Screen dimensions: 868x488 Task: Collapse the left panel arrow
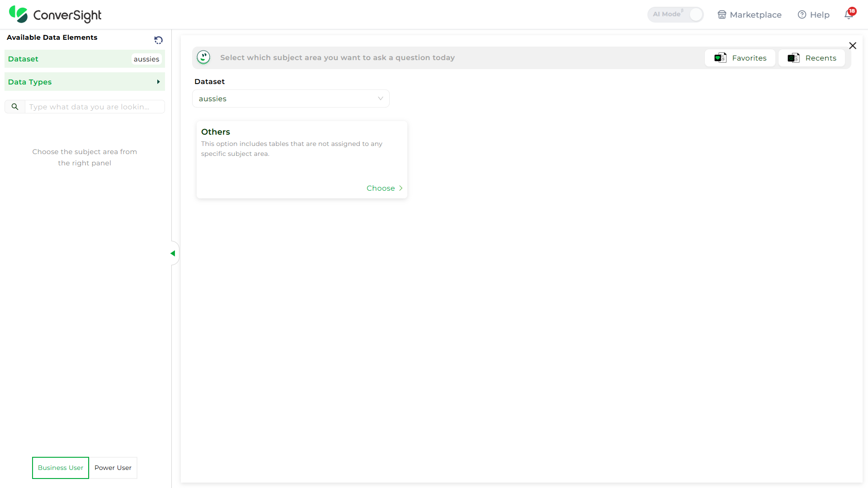pyautogui.click(x=173, y=253)
